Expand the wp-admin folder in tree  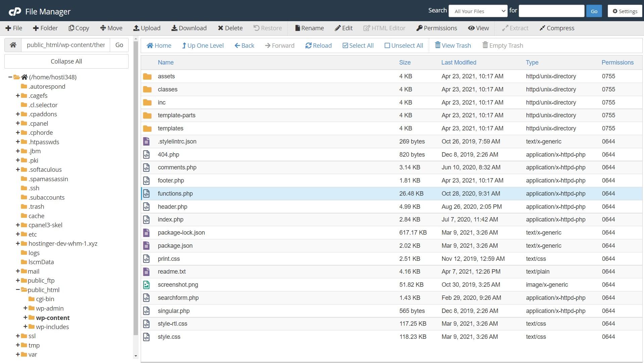tap(25, 308)
